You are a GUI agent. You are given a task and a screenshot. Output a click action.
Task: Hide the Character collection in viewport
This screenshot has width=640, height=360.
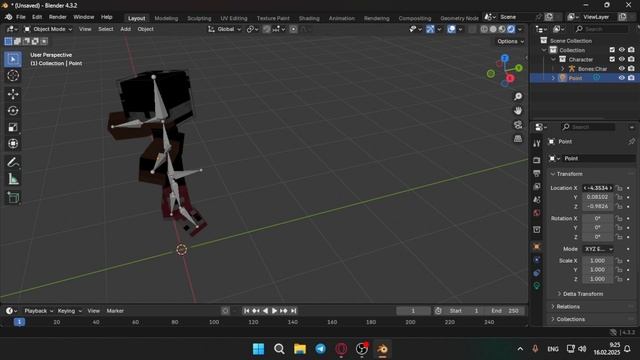[622, 59]
